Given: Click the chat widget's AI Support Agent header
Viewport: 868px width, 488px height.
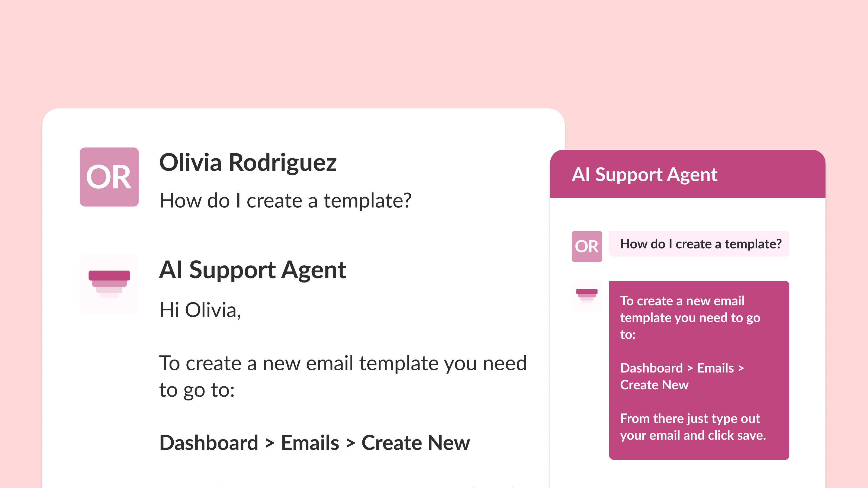Looking at the screenshot, I should tap(644, 174).
